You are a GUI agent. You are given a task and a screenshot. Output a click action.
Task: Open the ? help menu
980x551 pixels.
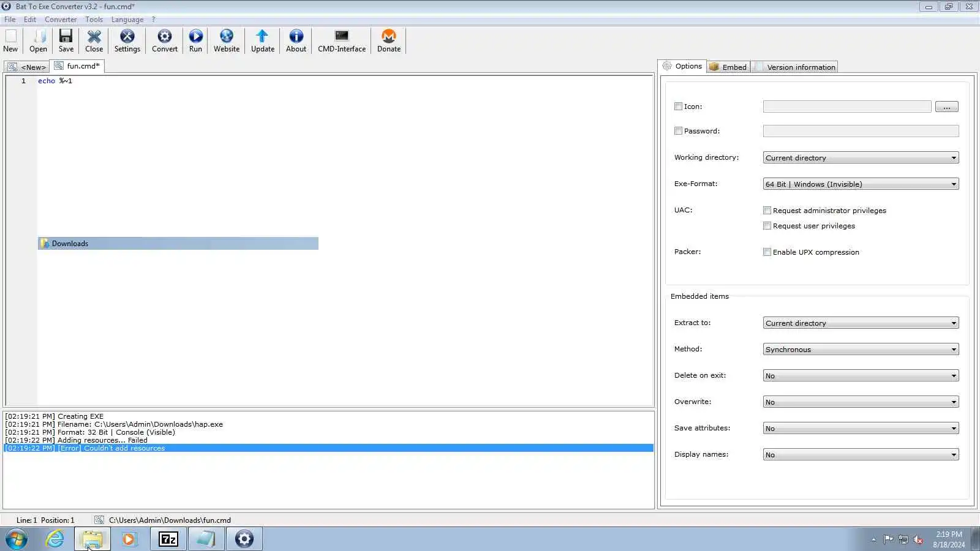click(x=153, y=20)
